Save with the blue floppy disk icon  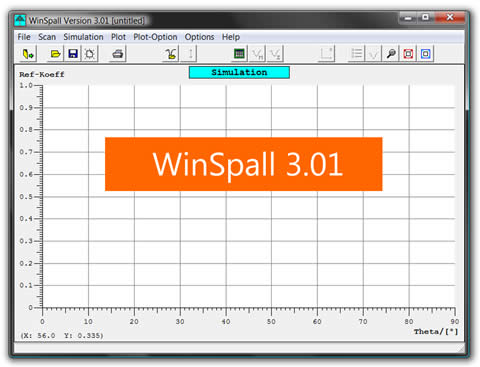(73, 54)
